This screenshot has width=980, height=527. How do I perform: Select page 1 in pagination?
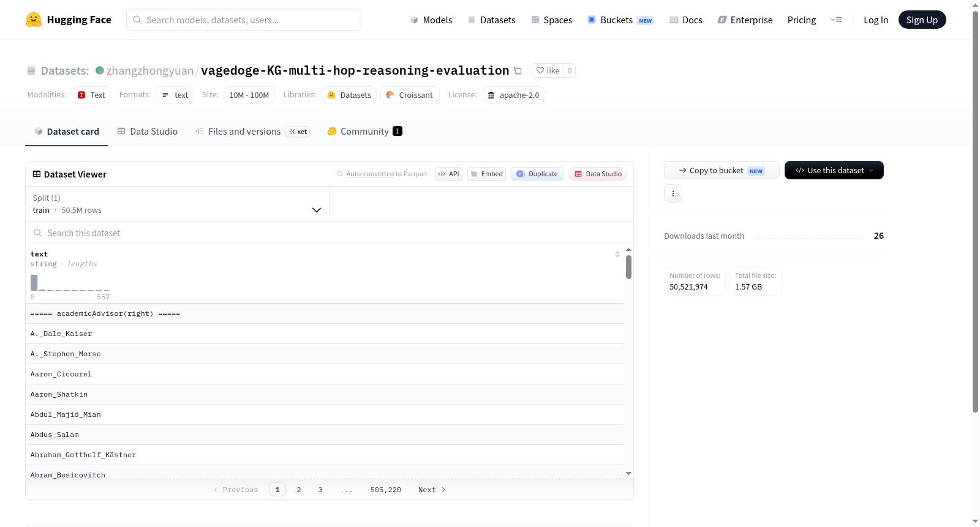[x=277, y=490]
